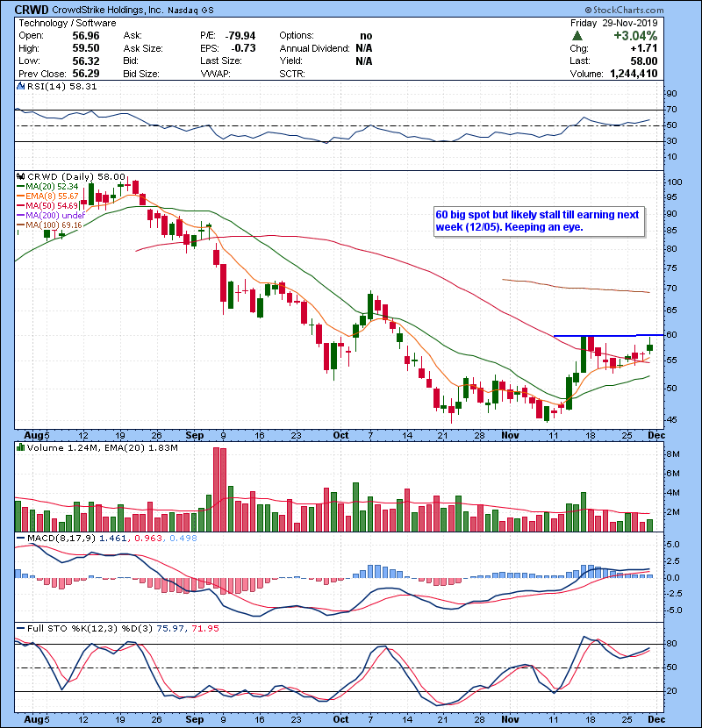
Task: Click the stochastic %D value 71.95
Action: coord(204,628)
